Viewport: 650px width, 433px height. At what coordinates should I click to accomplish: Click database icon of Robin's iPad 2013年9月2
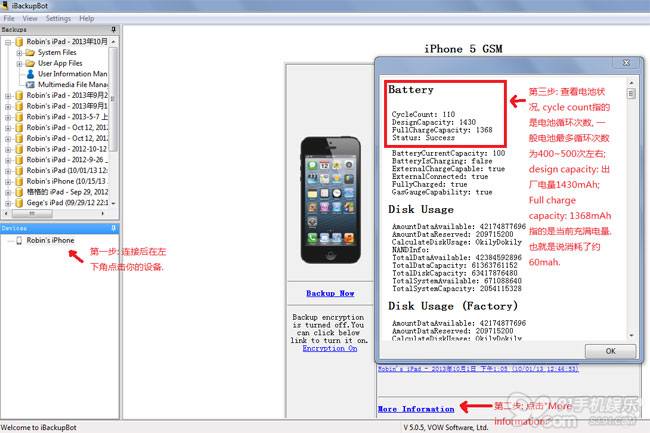pos(19,96)
